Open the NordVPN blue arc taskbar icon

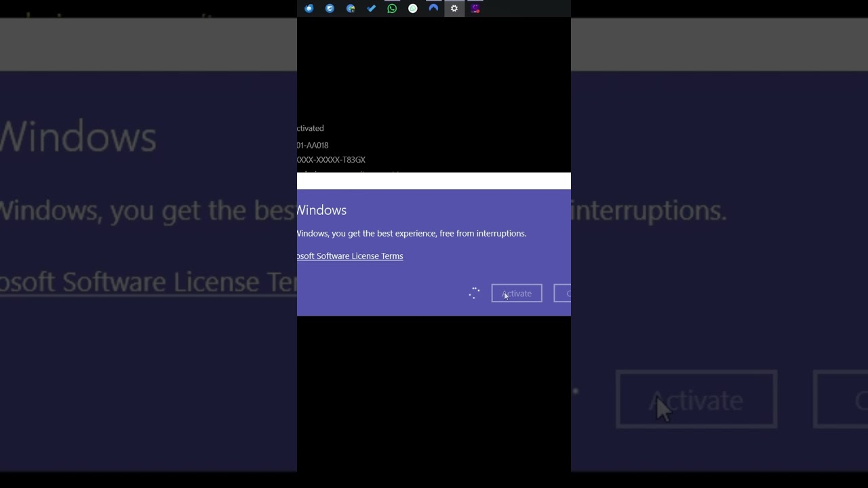pos(433,8)
